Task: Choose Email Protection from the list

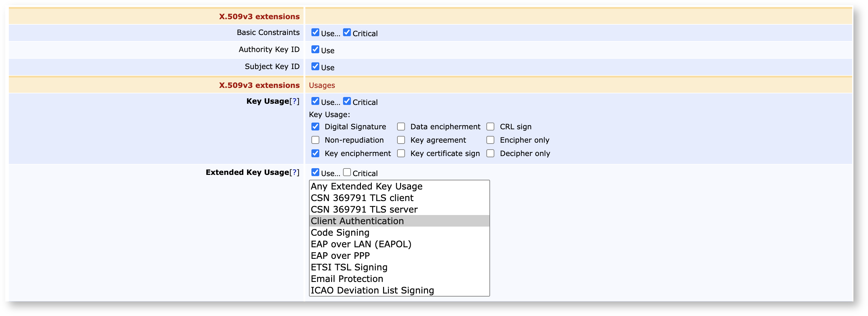Action: click(x=347, y=279)
